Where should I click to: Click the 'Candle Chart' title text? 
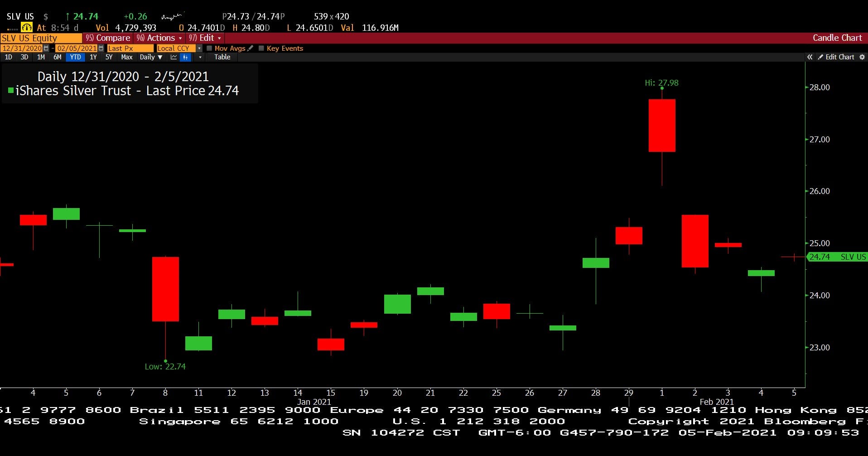click(x=837, y=38)
